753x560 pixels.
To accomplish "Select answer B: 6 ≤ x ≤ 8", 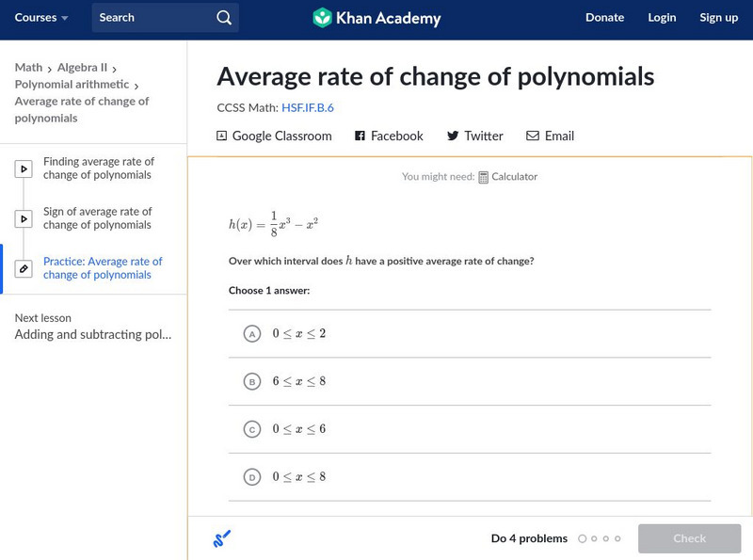I will 251,381.
